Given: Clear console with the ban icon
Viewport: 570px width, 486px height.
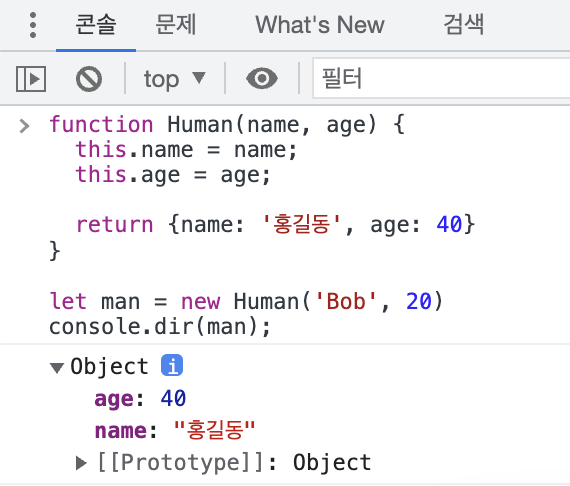Looking at the screenshot, I should pos(89,79).
